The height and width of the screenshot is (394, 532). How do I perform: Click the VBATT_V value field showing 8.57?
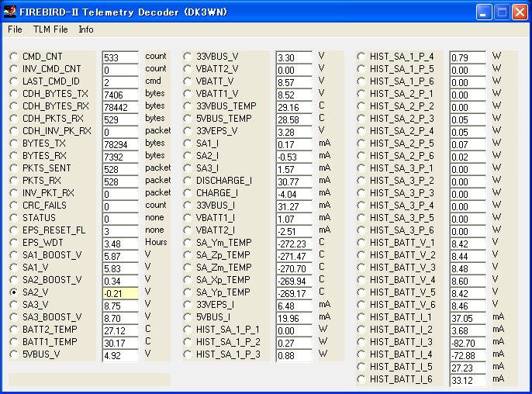click(294, 82)
